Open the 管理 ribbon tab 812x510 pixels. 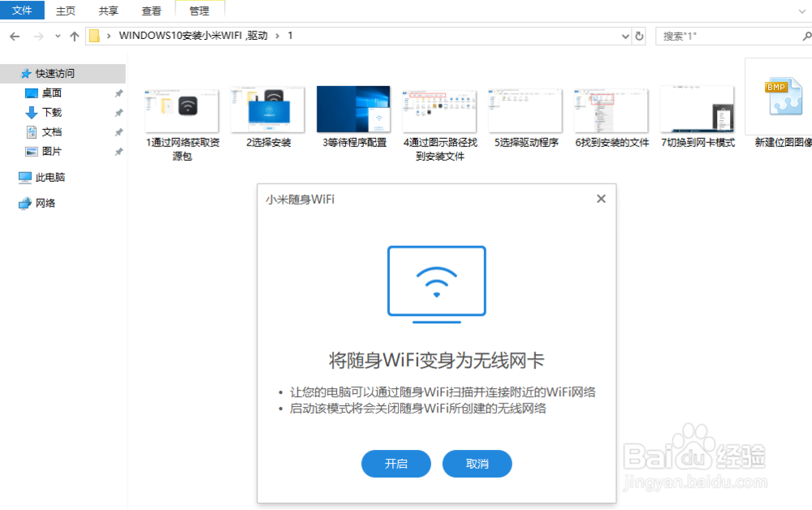click(200, 11)
